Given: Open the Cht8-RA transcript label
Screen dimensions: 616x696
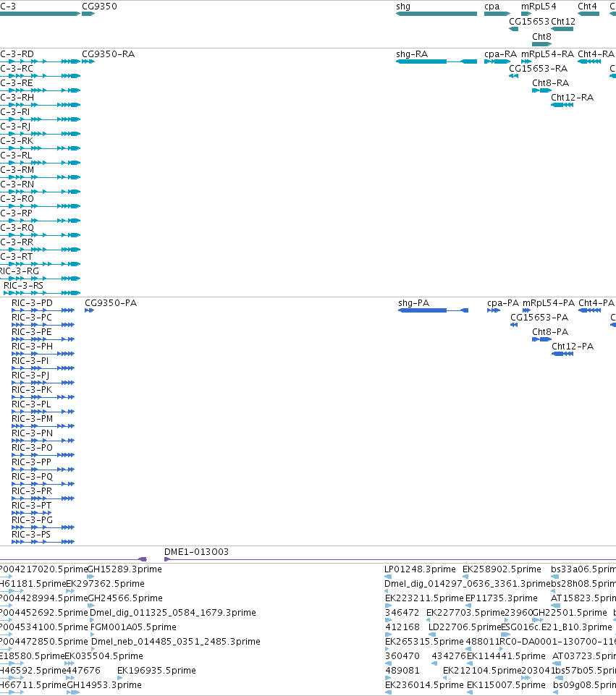Looking at the screenshot, I should click(x=551, y=83).
